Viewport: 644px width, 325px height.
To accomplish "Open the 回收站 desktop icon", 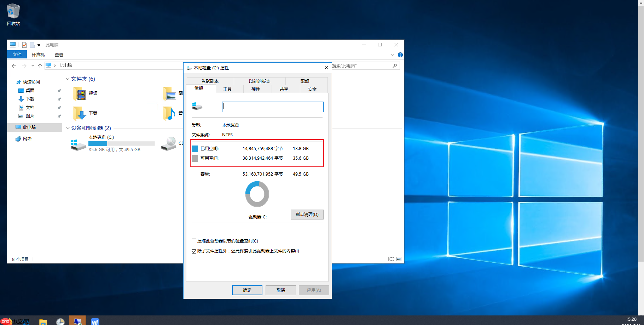I will tap(13, 11).
